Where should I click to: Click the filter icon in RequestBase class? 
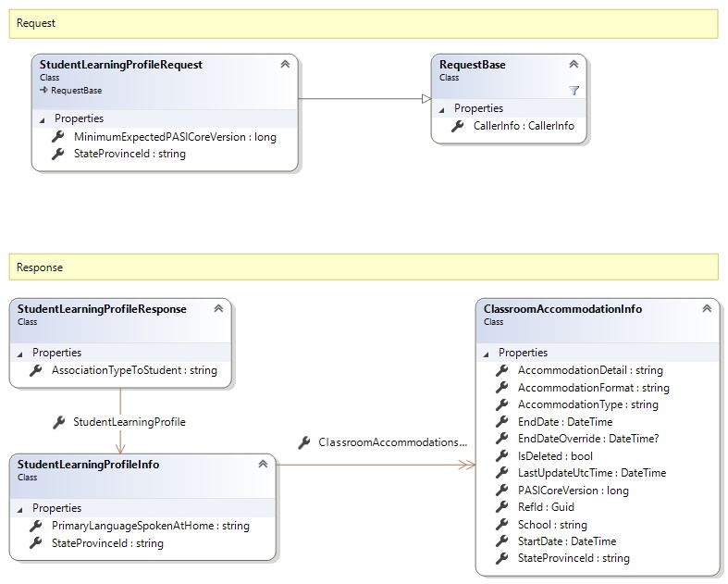point(574,91)
